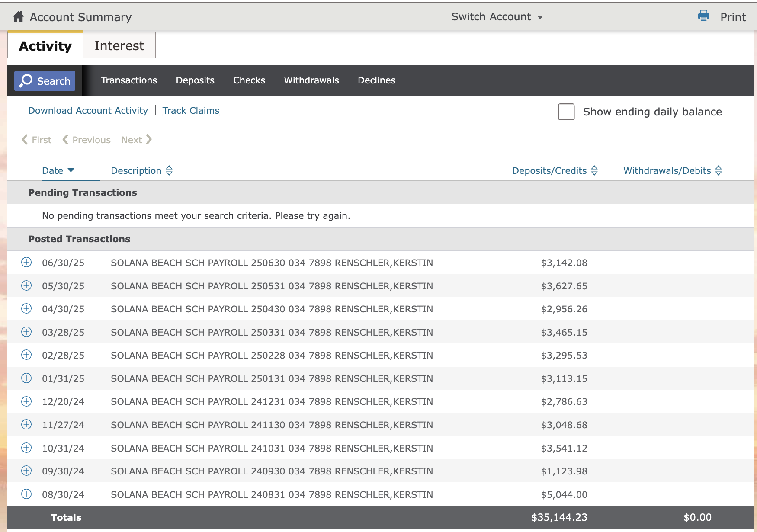Expand the 06/30/25 payroll transaction details
The width and height of the screenshot is (757, 532).
[x=26, y=263]
